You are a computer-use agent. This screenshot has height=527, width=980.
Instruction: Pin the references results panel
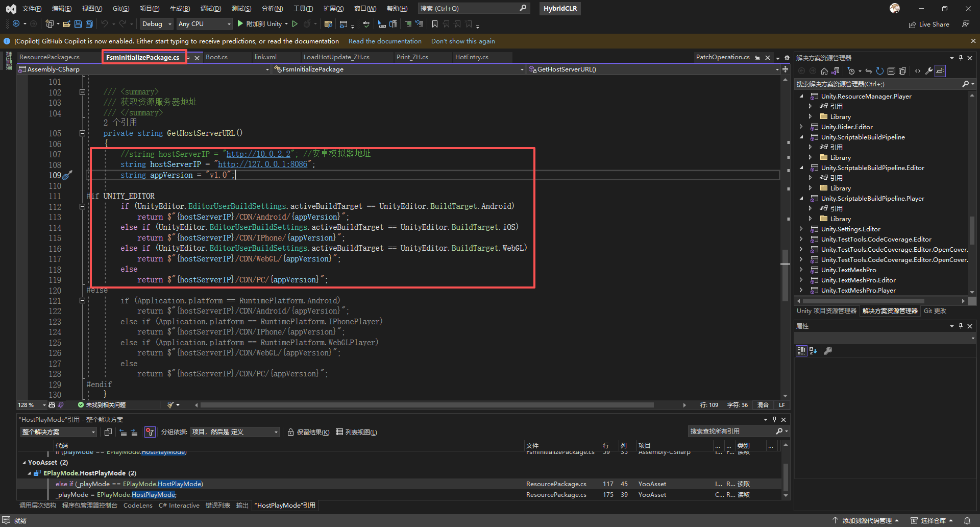(x=774, y=419)
